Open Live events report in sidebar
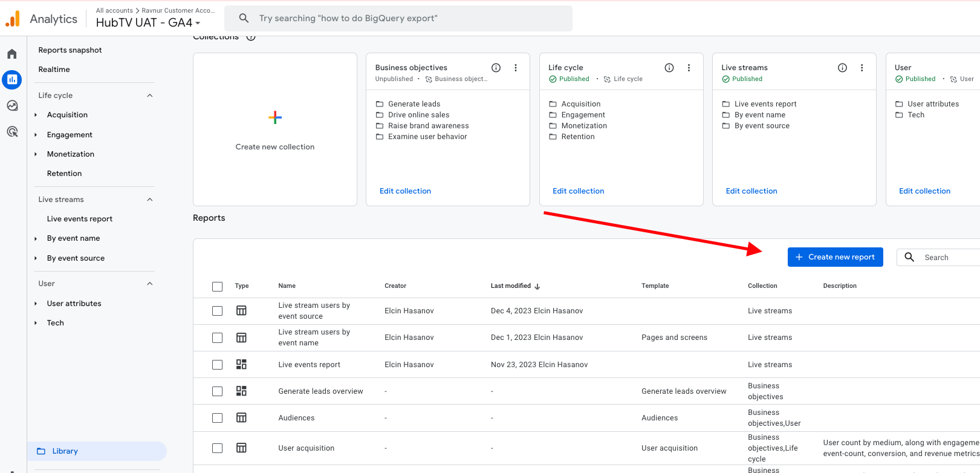This screenshot has height=473, width=980. [80, 219]
